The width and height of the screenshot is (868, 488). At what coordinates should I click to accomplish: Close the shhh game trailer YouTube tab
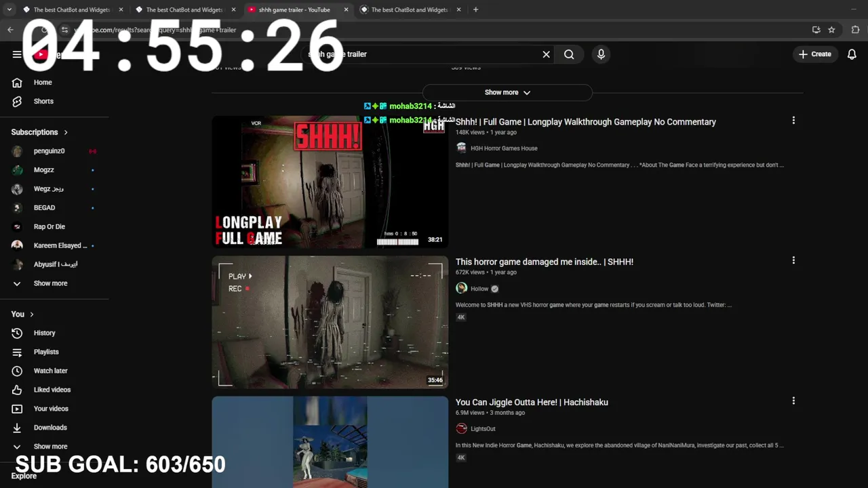tap(346, 9)
